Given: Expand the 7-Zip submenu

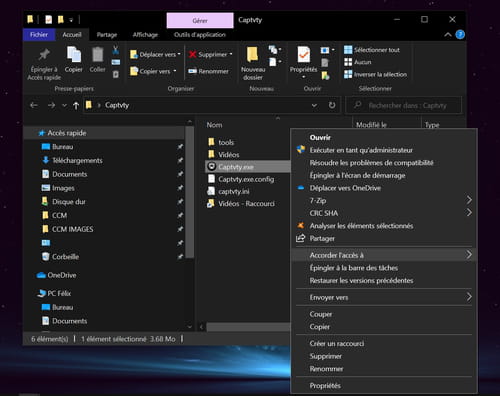Looking at the screenshot, I should [384, 201].
